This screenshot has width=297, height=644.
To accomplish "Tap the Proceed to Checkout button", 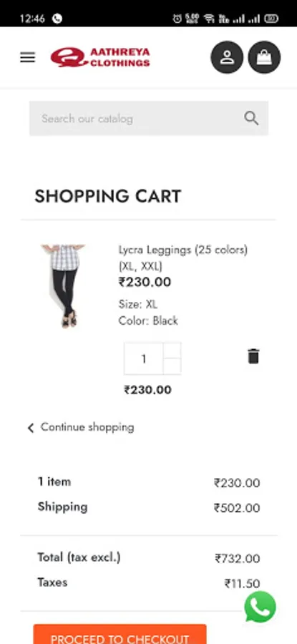I will (x=120, y=634).
